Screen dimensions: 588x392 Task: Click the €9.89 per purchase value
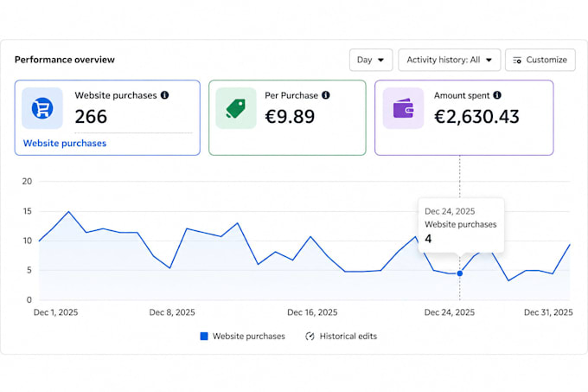(290, 116)
